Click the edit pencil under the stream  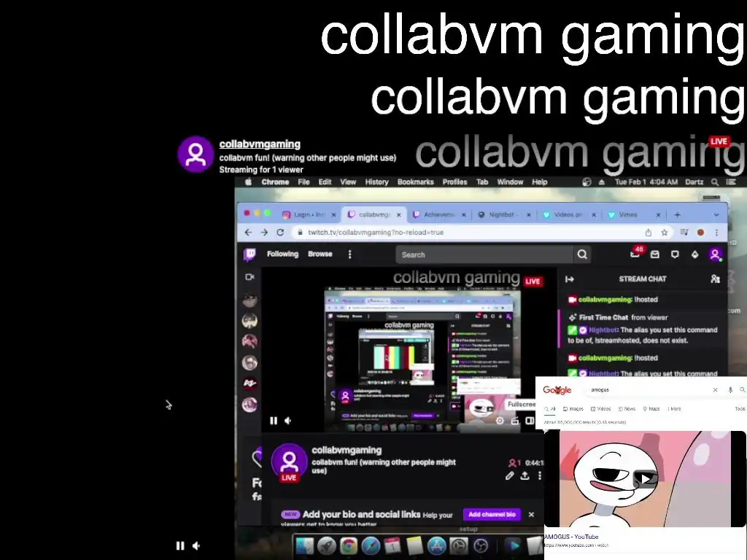[510, 475]
